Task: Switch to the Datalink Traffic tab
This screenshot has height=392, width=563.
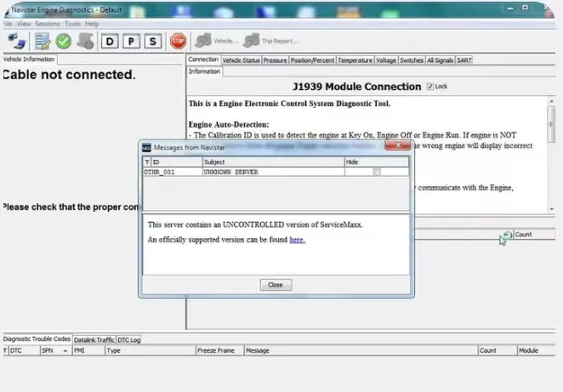Action: tap(94, 339)
